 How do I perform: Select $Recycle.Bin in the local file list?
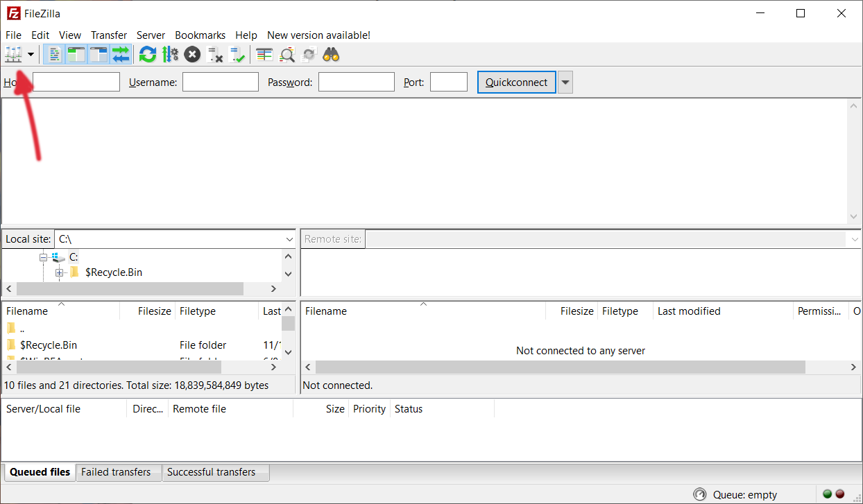coord(49,345)
